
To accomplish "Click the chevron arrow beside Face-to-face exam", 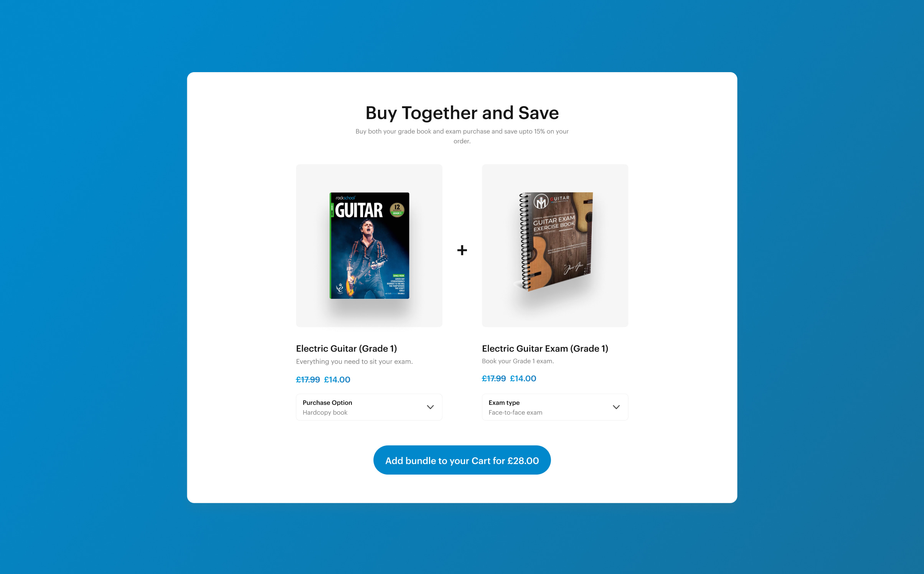I will [x=616, y=407].
